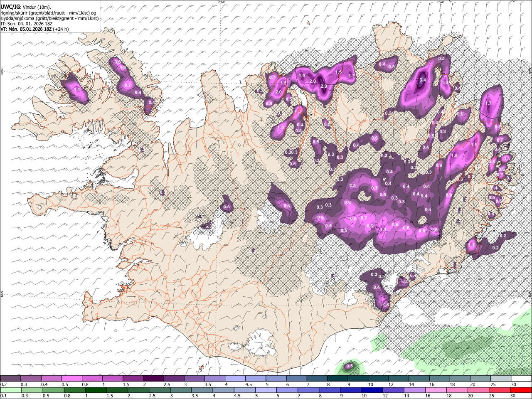Click the '0.2' label on the purple snow scale
The image size is (532, 399).
(3, 384)
